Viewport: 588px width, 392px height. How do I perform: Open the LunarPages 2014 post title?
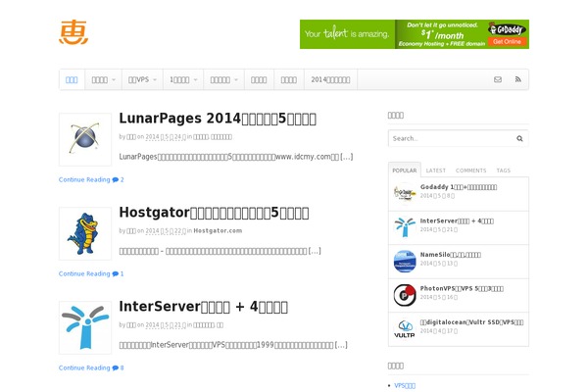pos(218,119)
